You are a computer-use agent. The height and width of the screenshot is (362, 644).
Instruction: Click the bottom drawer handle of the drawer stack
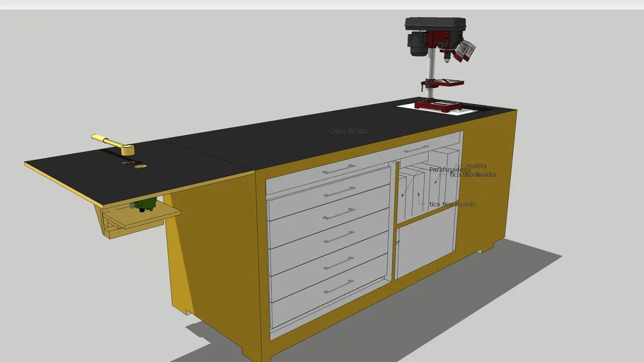339,286
